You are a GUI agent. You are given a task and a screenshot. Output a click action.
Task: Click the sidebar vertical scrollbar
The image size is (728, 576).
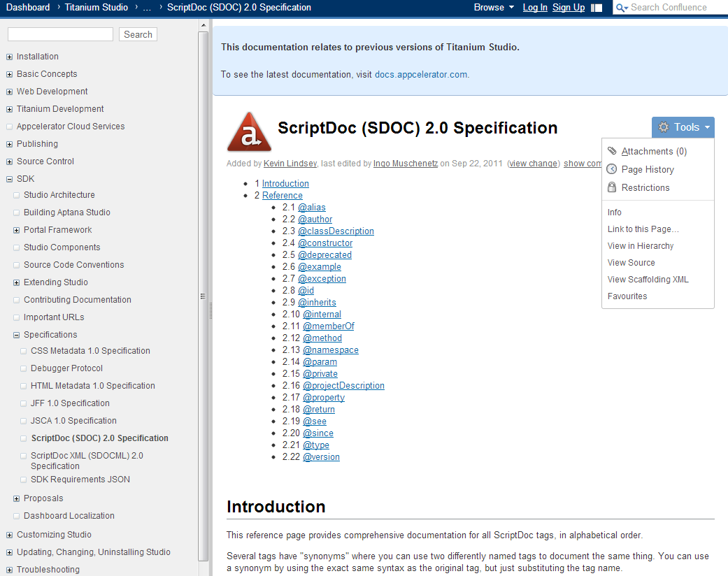coord(203,297)
